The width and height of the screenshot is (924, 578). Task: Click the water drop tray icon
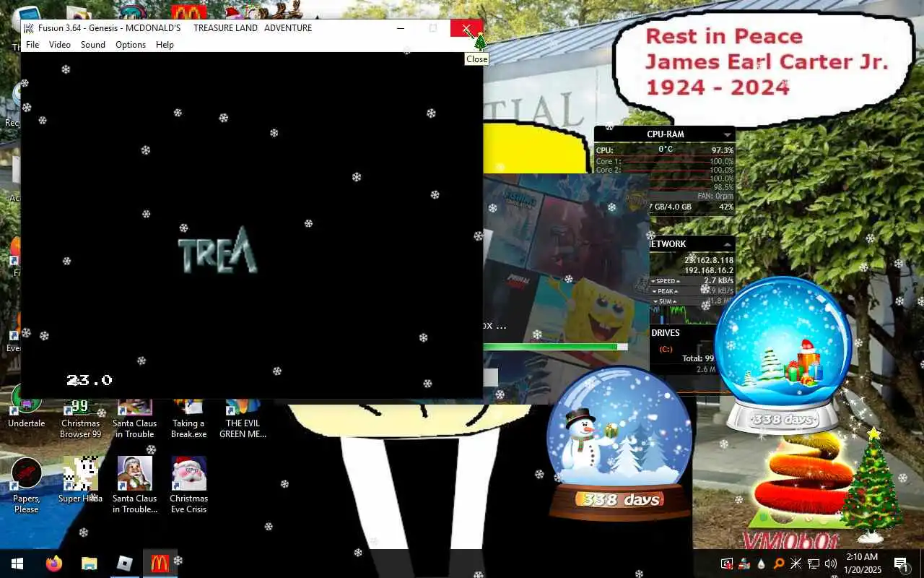762,564
